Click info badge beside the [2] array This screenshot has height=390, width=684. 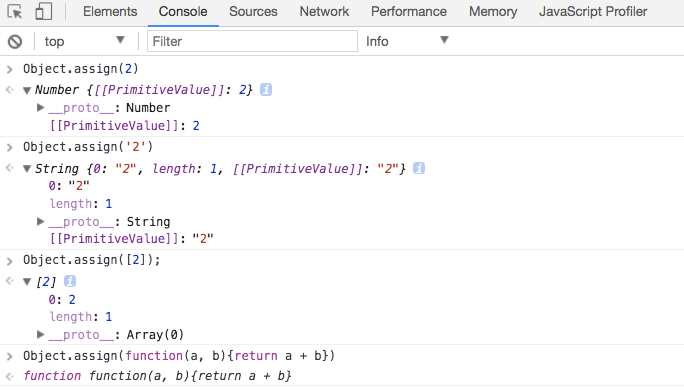70,281
